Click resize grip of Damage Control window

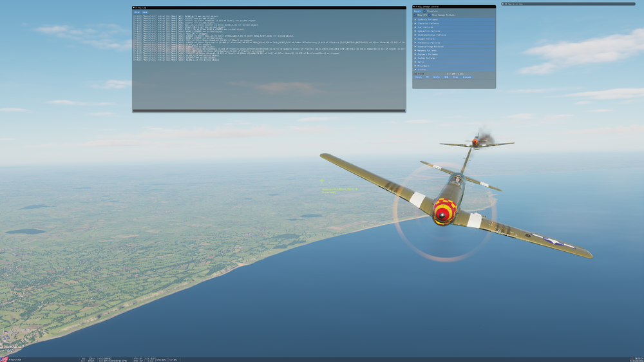(x=495, y=87)
